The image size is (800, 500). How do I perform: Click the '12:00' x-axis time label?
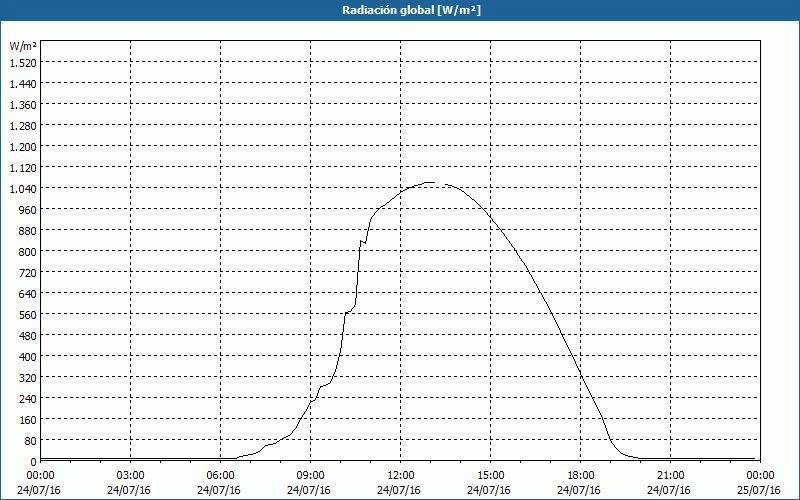click(x=399, y=476)
